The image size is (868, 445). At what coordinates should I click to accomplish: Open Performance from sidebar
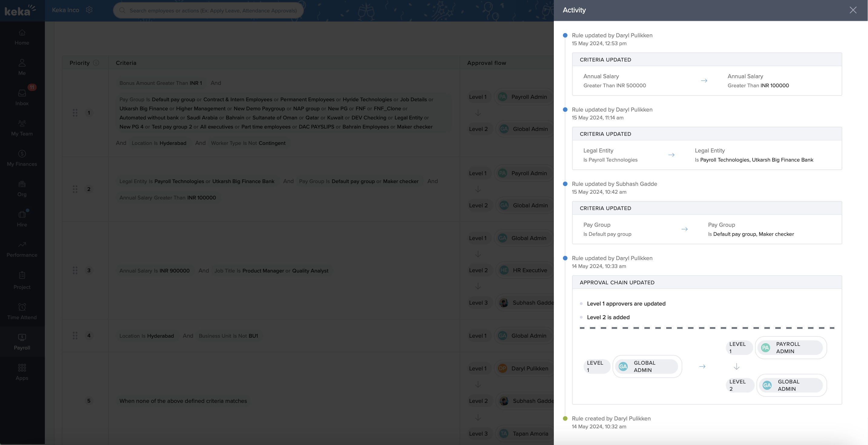pos(22,249)
